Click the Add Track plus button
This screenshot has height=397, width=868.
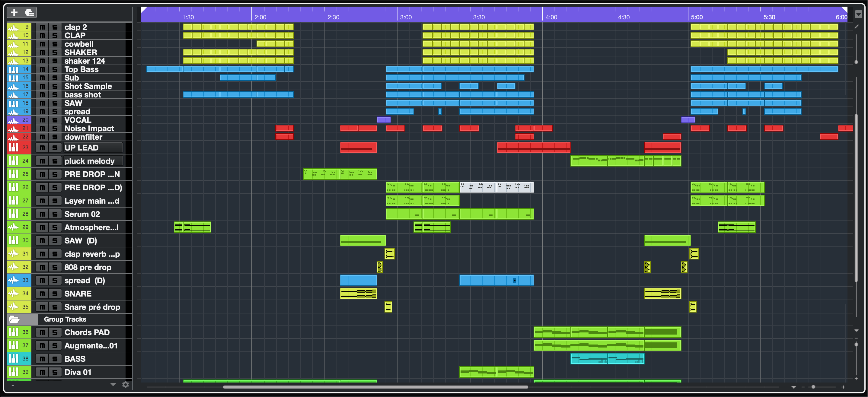coord(14,12)
